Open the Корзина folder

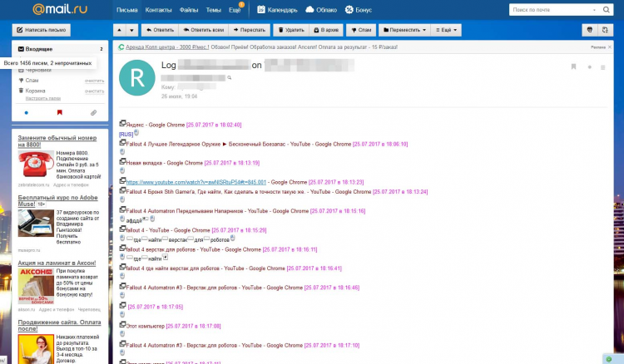(35, 91)
